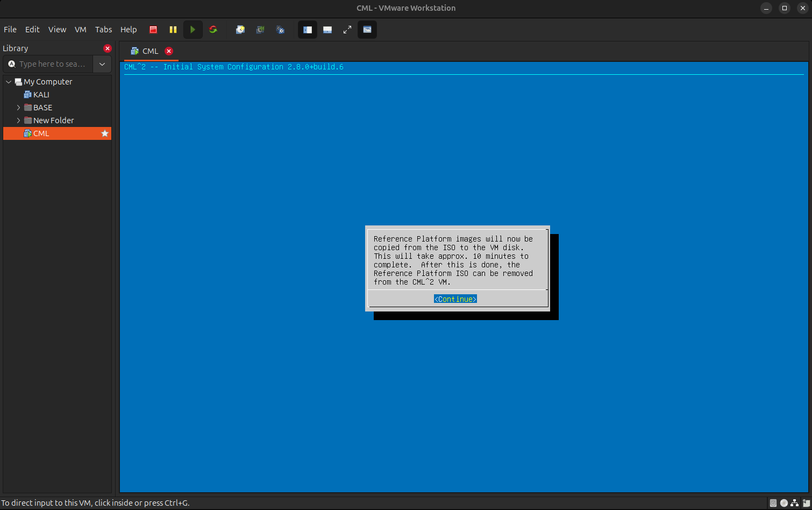Restart the guest with the reset icon
Image resolution: width=812 pixels, height=510 pixels.
click(x=213, y=30)
